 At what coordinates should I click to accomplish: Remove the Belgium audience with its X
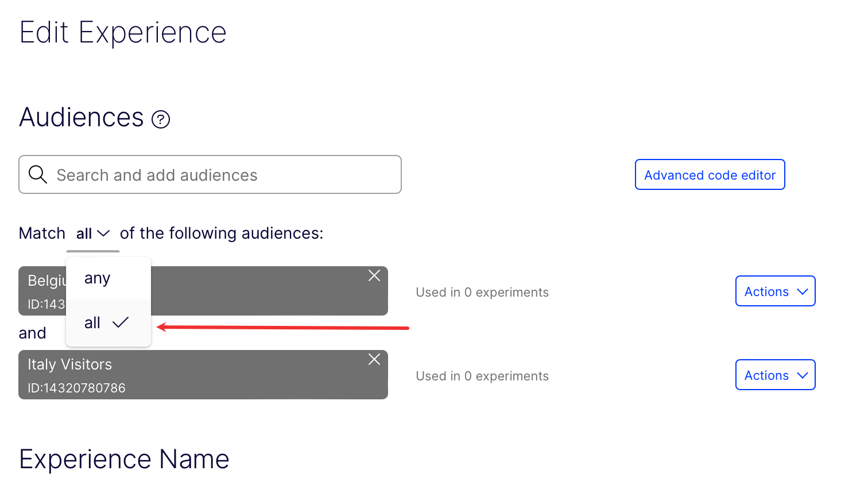click(x=374, y=276)
